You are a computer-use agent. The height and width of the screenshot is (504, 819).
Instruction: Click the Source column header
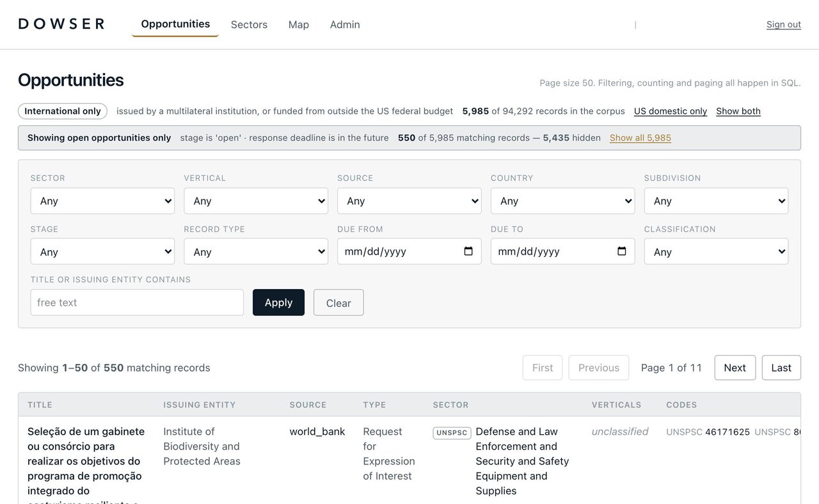coord(308,405)
